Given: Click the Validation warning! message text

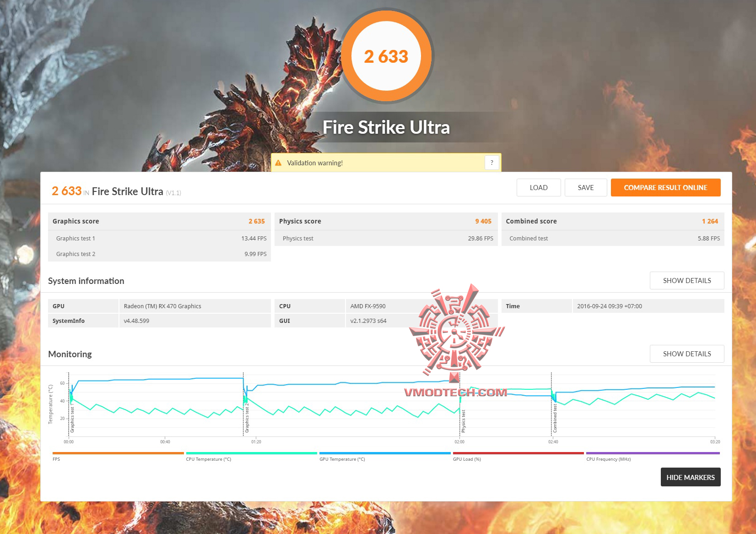Looking at the screenshot, I should (315, 163).
